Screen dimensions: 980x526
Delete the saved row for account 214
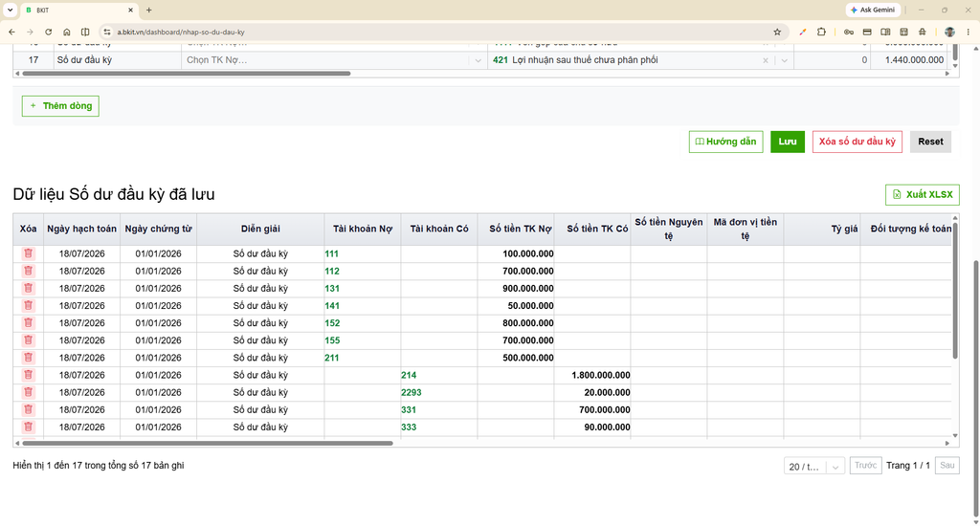(x=28, y=375)
